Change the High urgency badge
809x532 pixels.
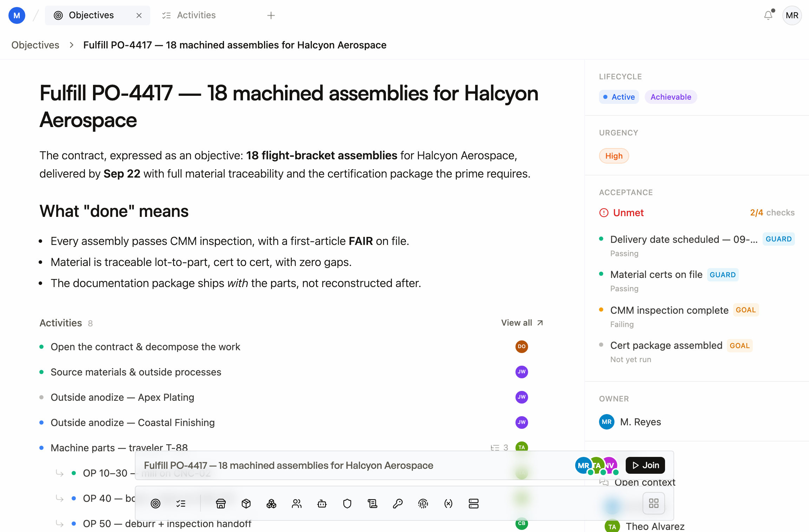tap(614, 156)
